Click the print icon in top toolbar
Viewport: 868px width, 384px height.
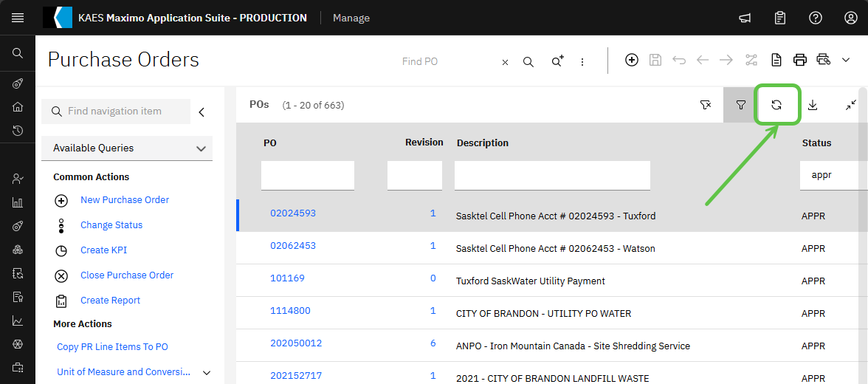[800, 61]
